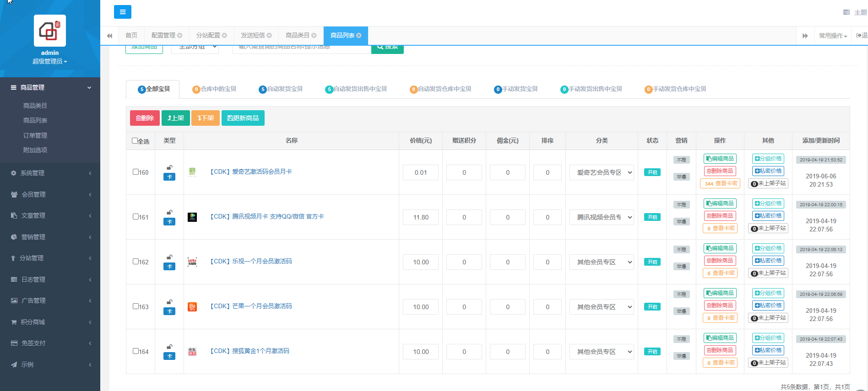
Task: Select the 全部宝贝 filter tab
Action: pos(153,89)
